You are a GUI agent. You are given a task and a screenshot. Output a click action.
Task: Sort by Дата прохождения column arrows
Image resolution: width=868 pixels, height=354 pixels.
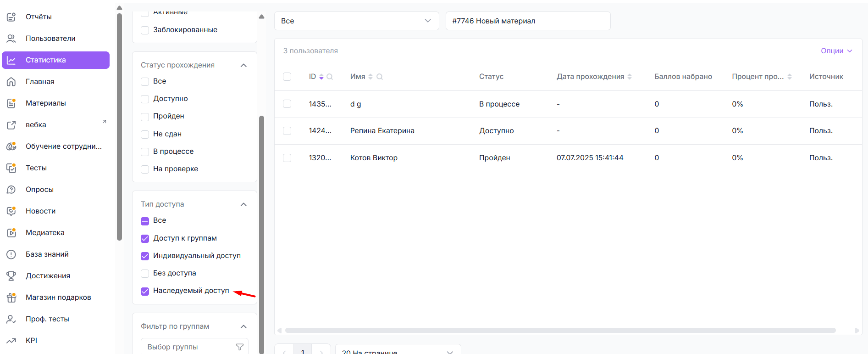click(630, 77)
